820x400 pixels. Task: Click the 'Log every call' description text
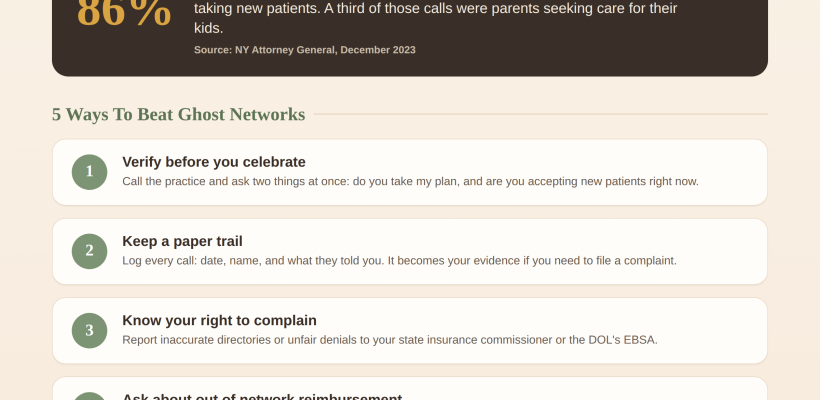[x=400, y=260]
